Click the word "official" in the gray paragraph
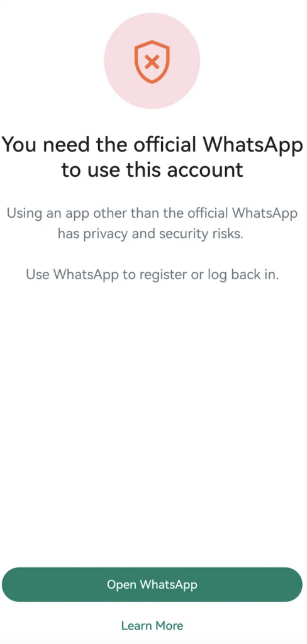307x644 pixels. 208,214
